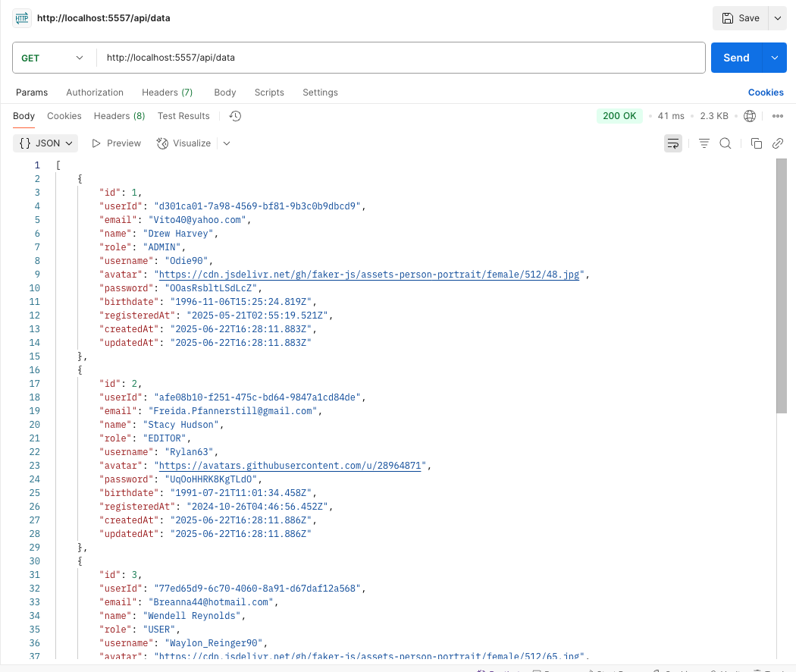Switch to the Params tab

(x=32, y=93)
